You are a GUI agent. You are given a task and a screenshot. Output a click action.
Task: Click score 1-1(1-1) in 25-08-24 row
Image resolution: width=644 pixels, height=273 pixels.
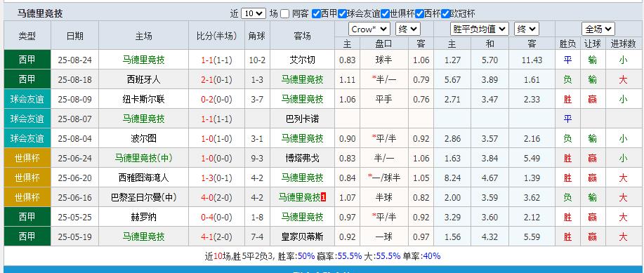pyautogui.click(x=216, y=60)
